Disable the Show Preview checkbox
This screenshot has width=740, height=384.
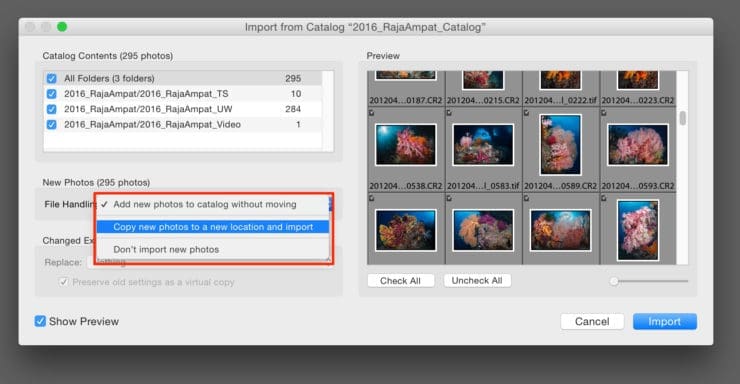coord(40,321)
